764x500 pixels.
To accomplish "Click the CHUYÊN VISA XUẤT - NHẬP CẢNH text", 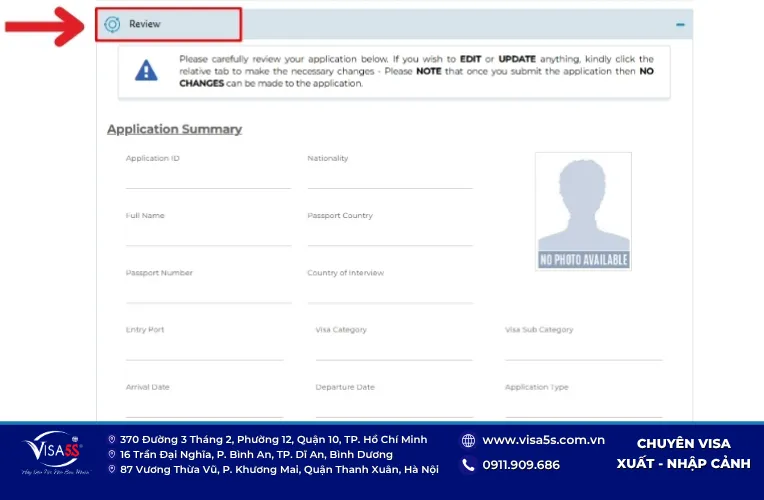I will 683,453.
